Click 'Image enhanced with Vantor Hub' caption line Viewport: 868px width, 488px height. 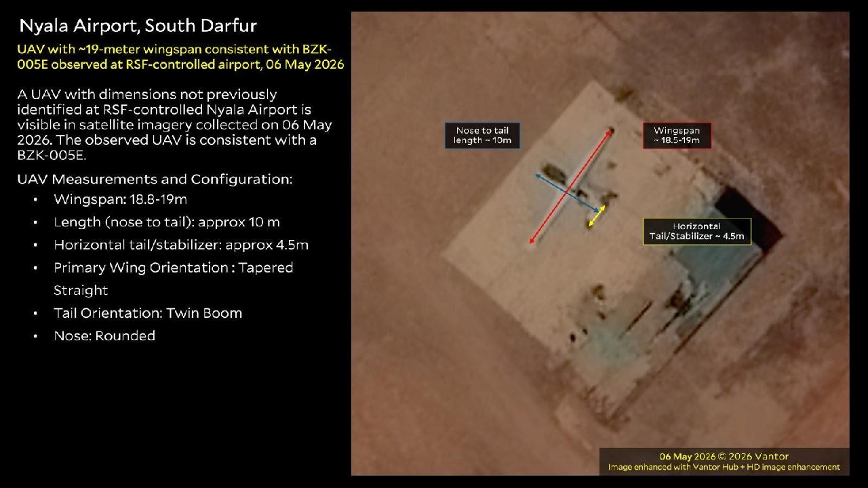coord(724,467)
